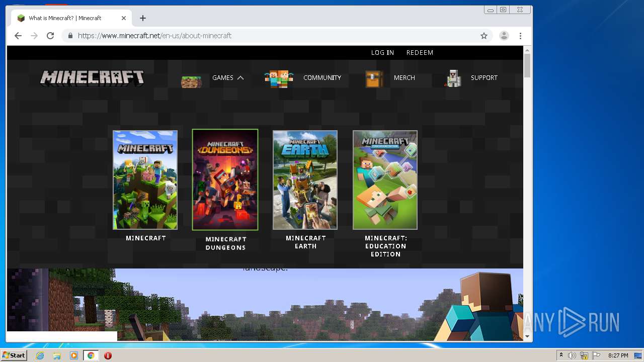The height and width of the screenshot is (362, 644).
Task: Click the Steve and Alex Community icon
Action: [x=279, y=79]
